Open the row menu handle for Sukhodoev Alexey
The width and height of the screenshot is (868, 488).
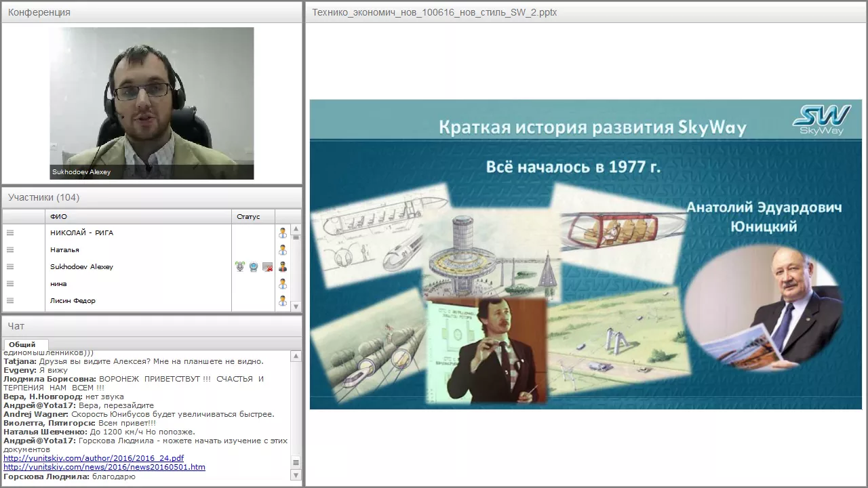point(10,266)
